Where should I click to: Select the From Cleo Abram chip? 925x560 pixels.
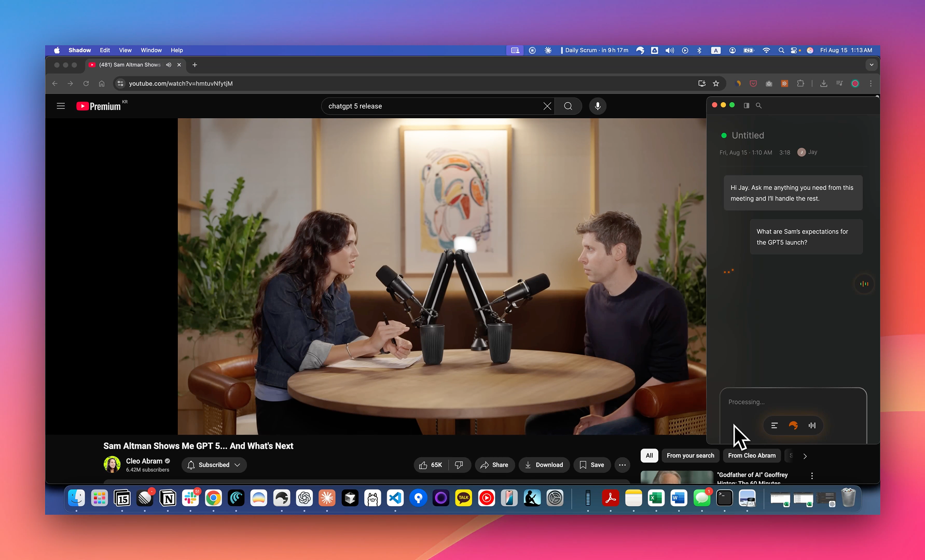point(752,456)
